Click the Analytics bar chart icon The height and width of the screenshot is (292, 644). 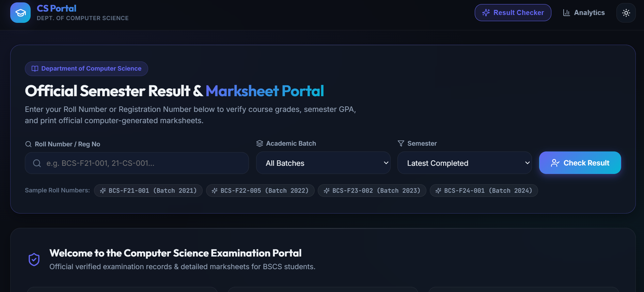566,13
